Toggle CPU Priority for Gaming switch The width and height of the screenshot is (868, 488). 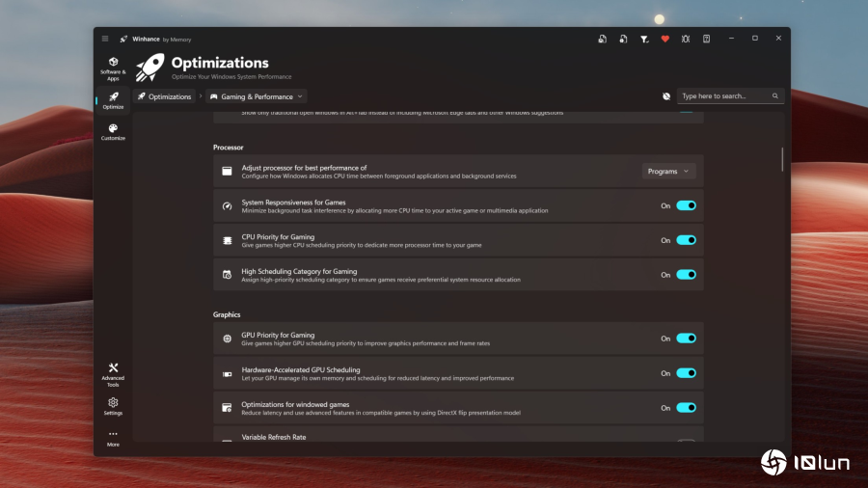click(x=686, y=240)
